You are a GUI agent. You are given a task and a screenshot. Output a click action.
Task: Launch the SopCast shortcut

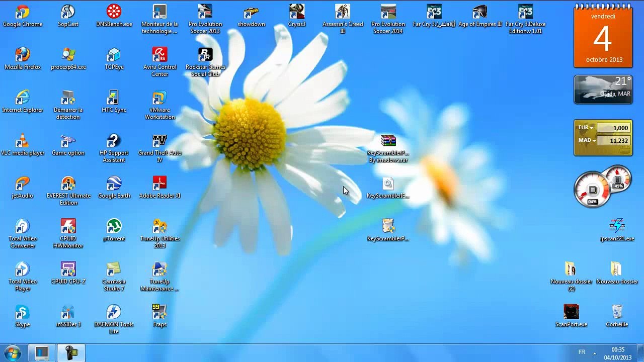[68, 16]
